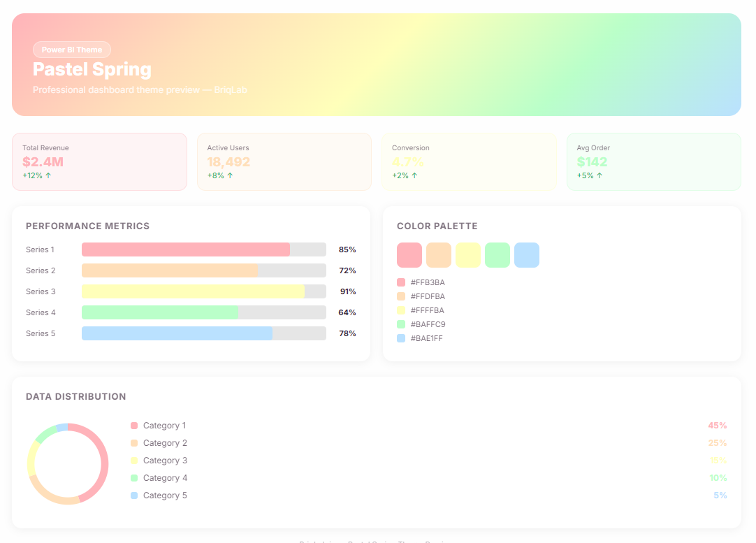Image resolution: width=756 pixels, height=543 pixels.
Task: Click the Series 1 progress bar
Action: pos(203,249)
